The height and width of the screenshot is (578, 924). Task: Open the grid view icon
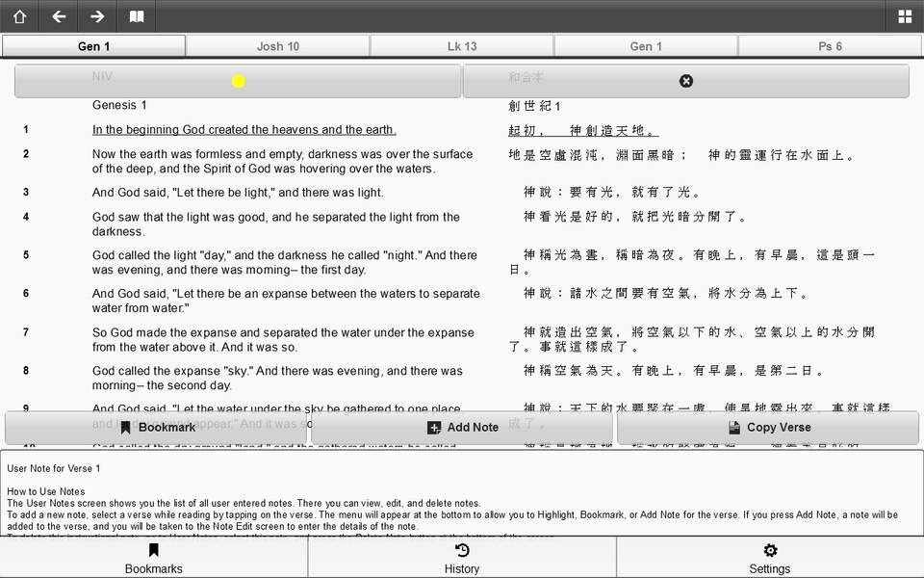(905, 16)
